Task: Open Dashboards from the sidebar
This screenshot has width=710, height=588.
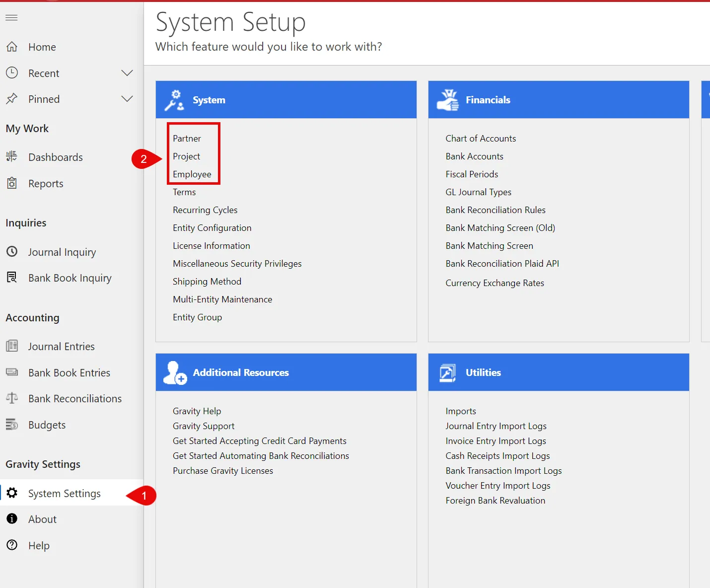Action: click(x=56, y=157)
